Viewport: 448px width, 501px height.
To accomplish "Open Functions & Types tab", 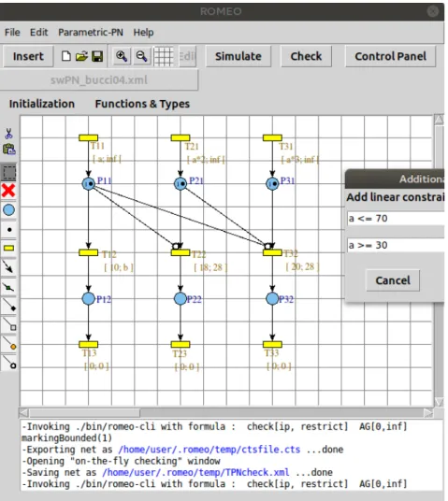I will (x=142, y=104).
